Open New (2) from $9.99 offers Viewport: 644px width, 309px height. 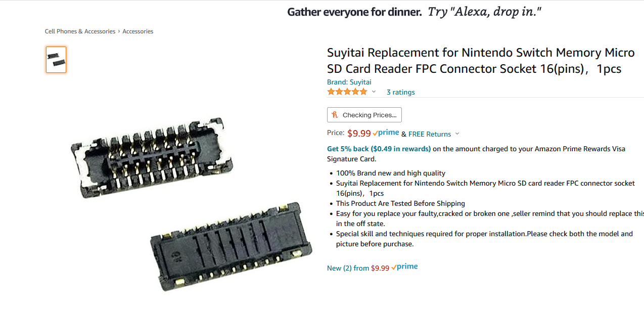click(x=358, y=268)
